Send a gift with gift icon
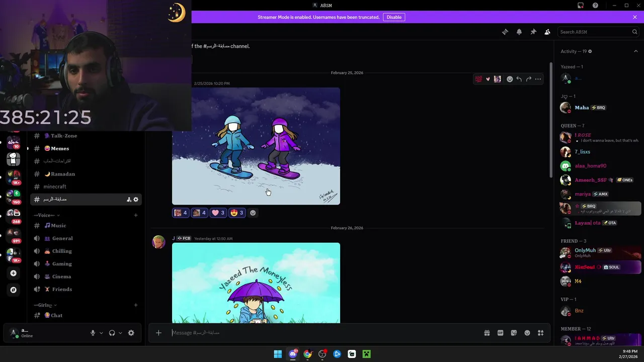Image resolution: width=644 pixels, height=362 pixels. pyautogui.click(x=487, y=333)
